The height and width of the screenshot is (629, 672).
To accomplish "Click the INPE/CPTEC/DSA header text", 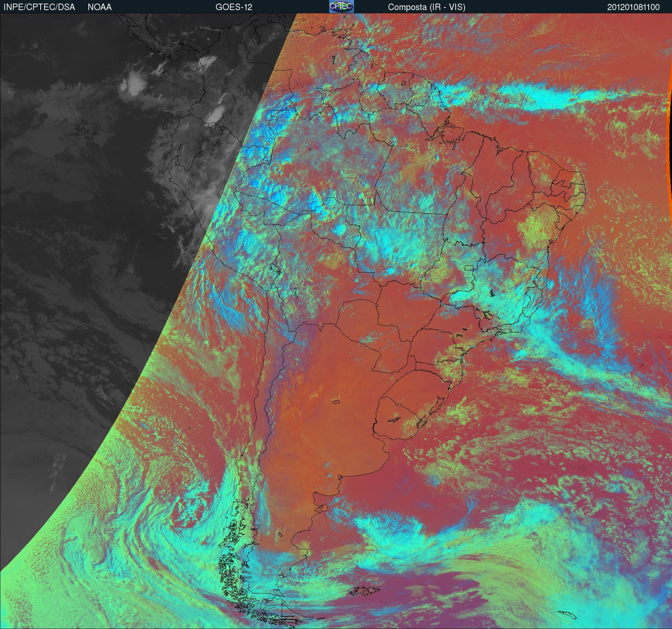I will (39, 7).
